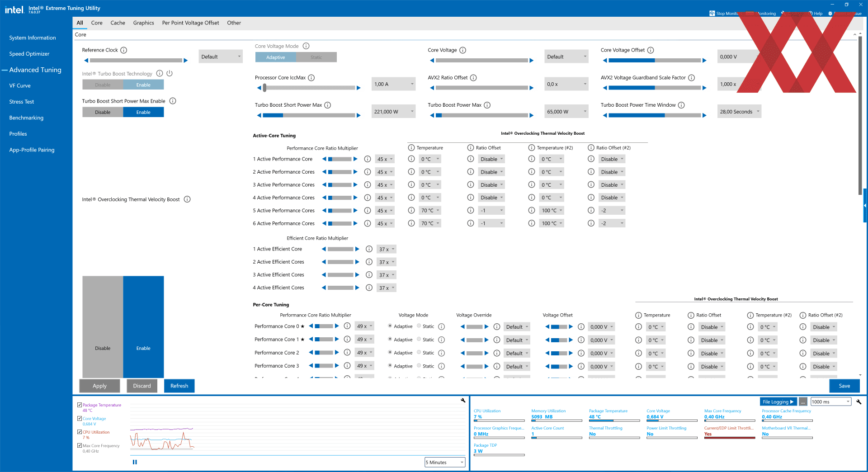The width and height of the screenshot is (868, 472).
Task: Toggle Max Core Frequency graph checkbox
Action: coord(80,446)
